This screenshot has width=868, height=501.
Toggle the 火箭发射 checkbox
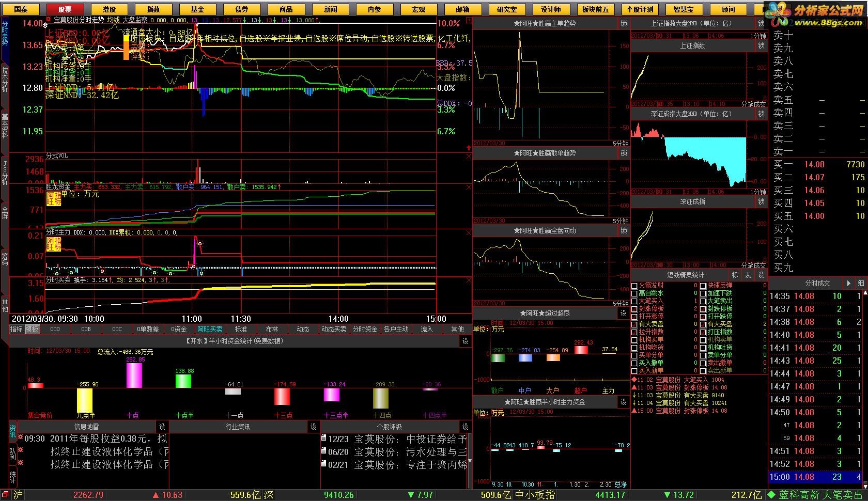[x=634, y=286]
